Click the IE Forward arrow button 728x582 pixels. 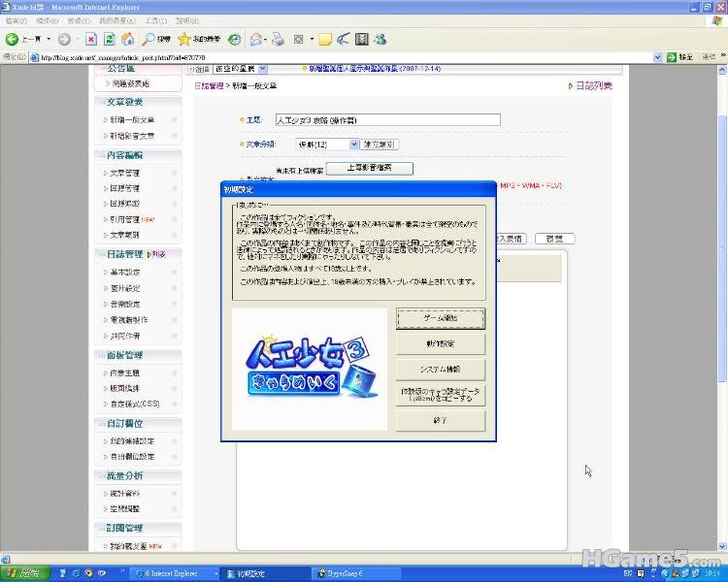pos(64,40)
